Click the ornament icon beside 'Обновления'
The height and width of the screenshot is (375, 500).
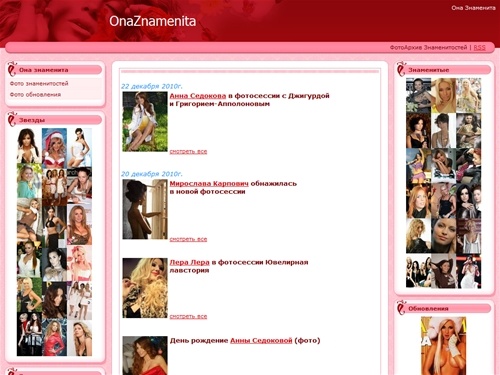(x=401, y=308)
